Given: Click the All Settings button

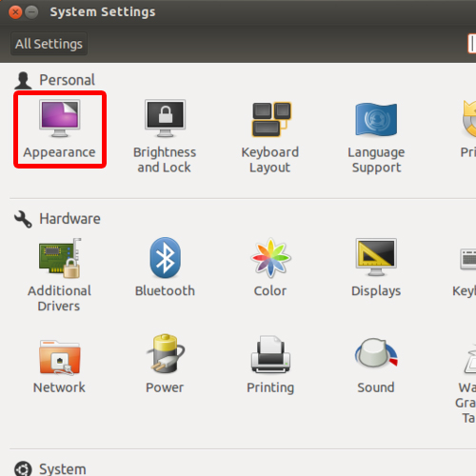Looking at the screenshot, I should [49, 44].
